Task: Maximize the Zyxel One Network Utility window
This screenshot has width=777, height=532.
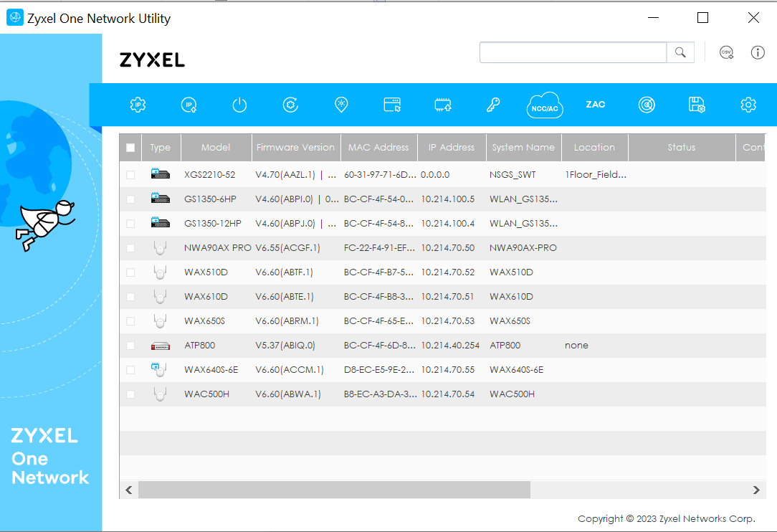Action: [702, 18]
